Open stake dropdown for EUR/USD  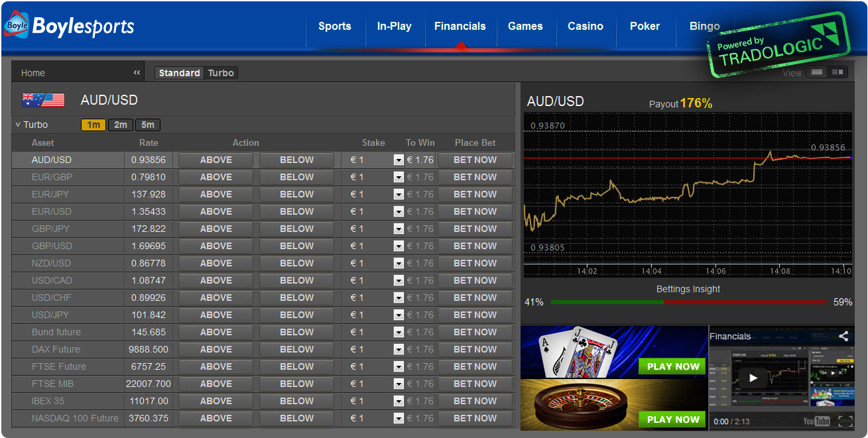tap(399, 211)
